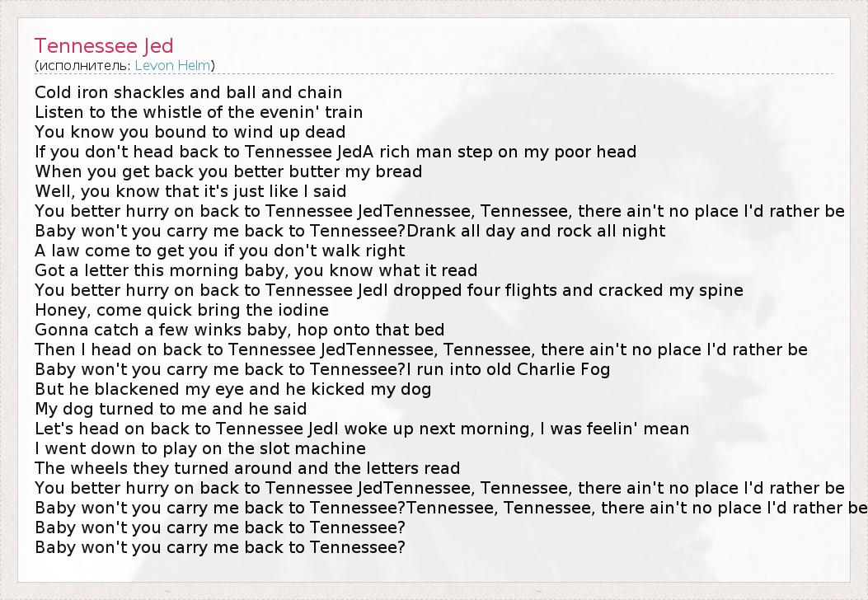Screen dimensions: 868x600
Task: Select the lyric 'When you get back you better butter my bread'
Action: 228,171
